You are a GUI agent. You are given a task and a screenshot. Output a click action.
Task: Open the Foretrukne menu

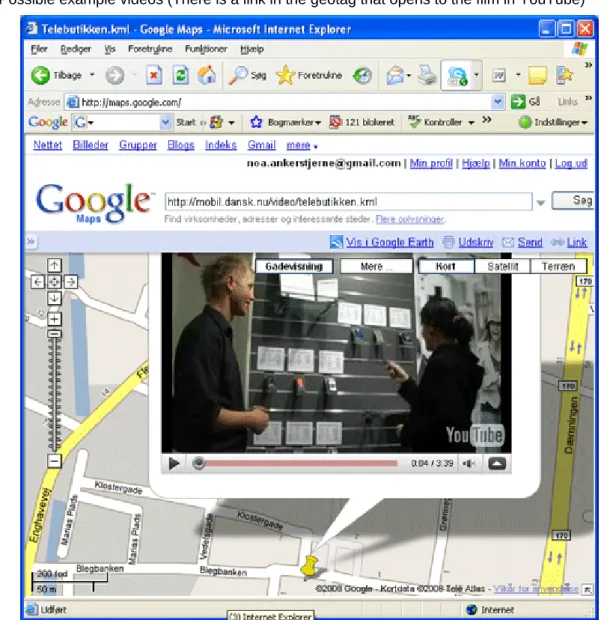150,49
